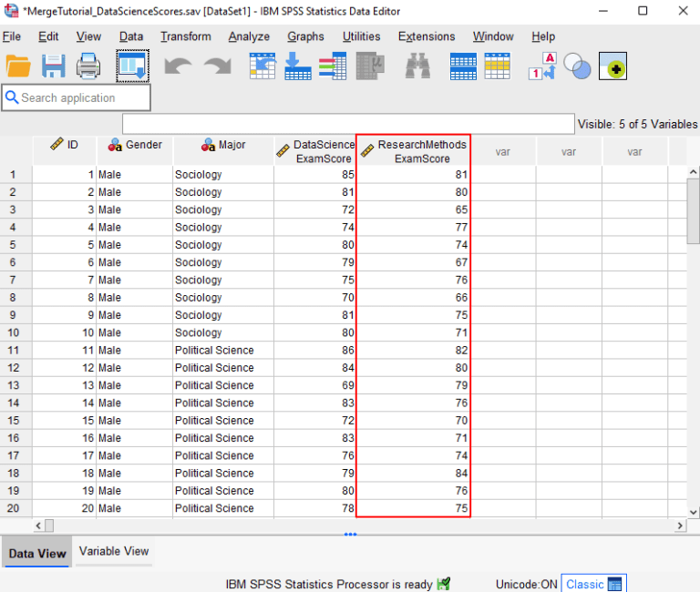Open the Data menu

pos(131,36)
